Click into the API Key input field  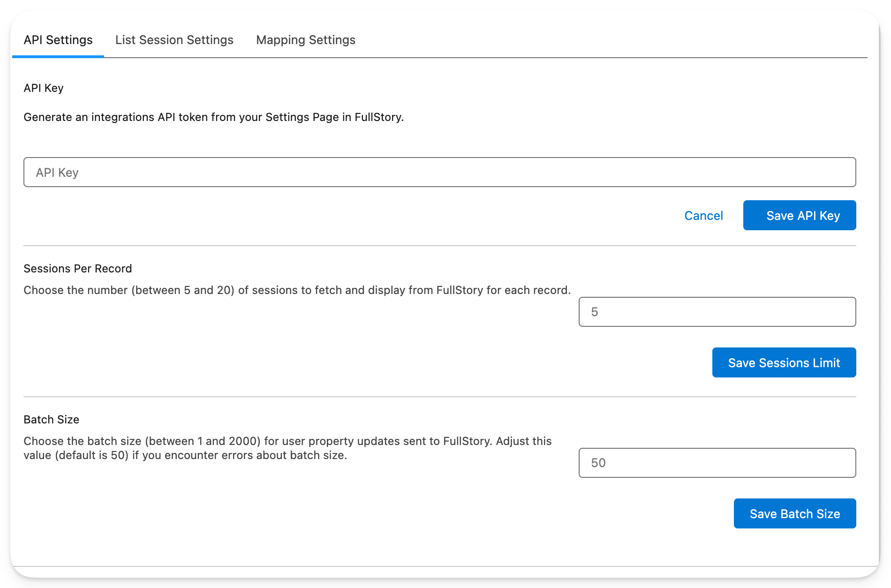[439, 172]
